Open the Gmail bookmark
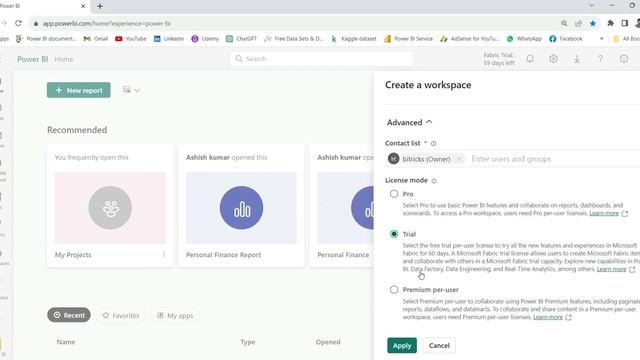Viewport: 640px width, 360px height. click(x=96, y=39)
